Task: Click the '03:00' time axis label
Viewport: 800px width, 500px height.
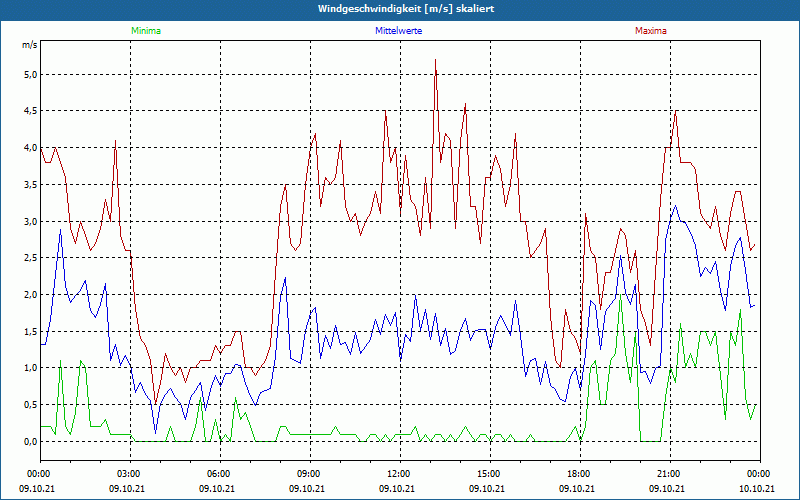Action: tap(130, 474)
